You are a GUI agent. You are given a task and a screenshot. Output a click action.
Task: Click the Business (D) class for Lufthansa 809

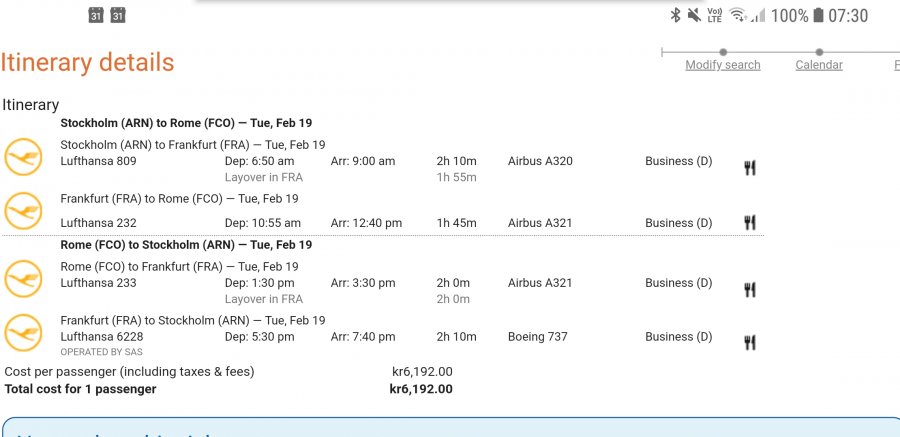pyautogui.click(x=678, y=161)
